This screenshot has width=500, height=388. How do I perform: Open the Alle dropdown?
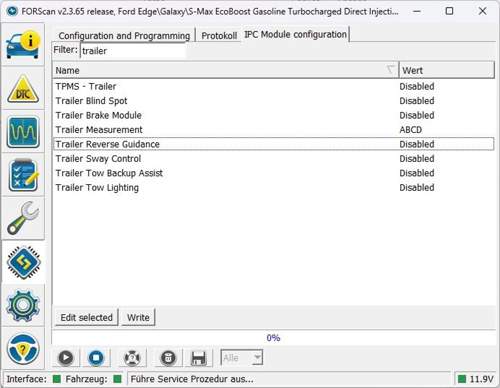tap(242, 358)
